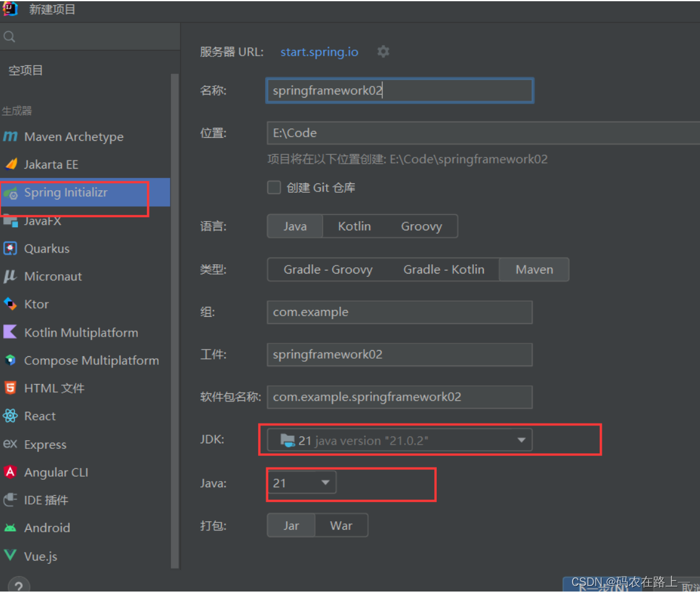
Task: Click the help question mark button
Action: click(x=19, y=585)
